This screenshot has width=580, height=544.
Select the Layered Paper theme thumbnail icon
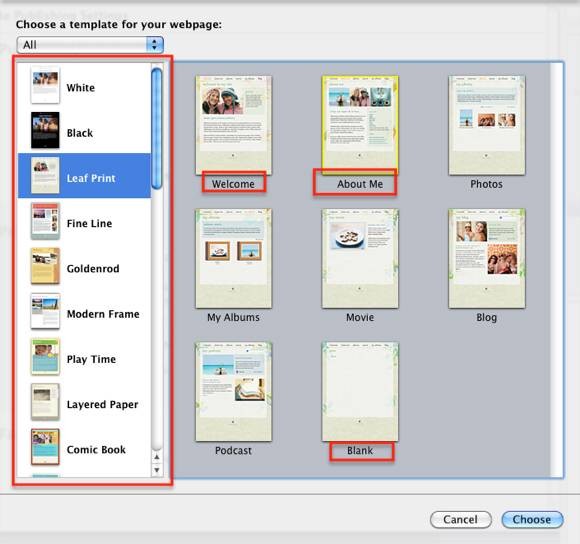45,402
